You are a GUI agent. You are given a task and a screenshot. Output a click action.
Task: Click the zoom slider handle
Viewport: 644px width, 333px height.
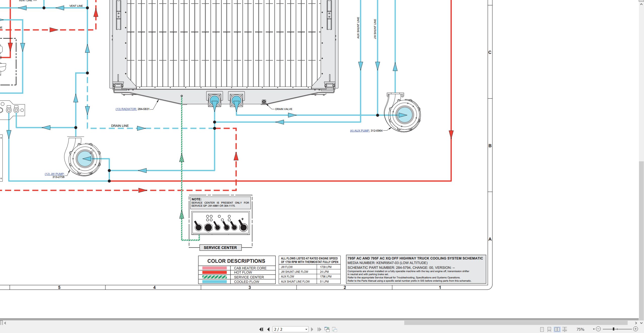click(614, 329)
